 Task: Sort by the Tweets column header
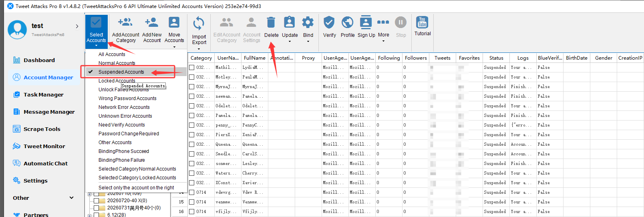443,58
